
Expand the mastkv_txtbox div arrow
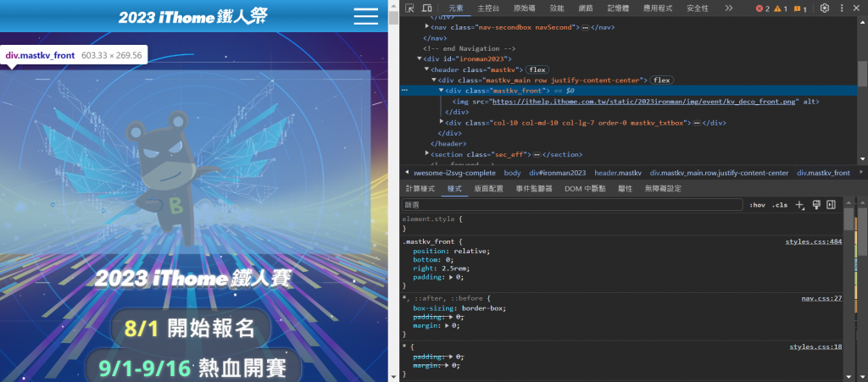(441, 122)
